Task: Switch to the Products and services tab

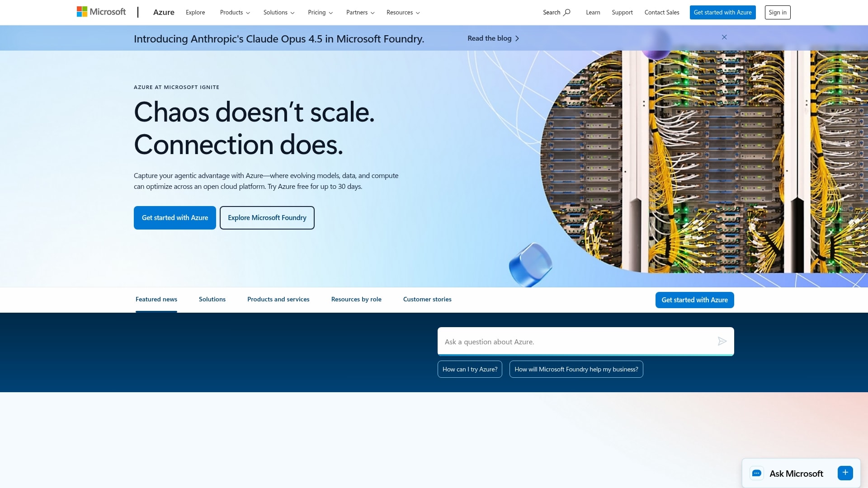Action: point(278,299)
